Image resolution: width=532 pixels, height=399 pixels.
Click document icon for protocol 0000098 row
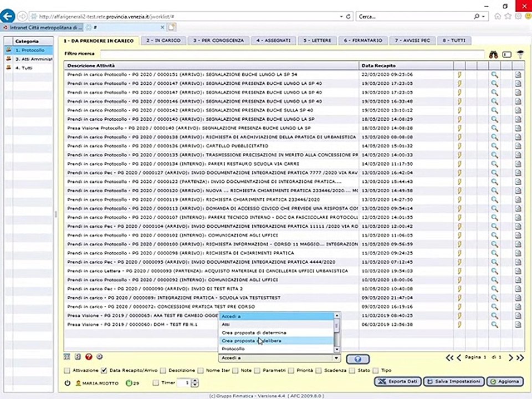pyautogui.click(x=518, y=253)
